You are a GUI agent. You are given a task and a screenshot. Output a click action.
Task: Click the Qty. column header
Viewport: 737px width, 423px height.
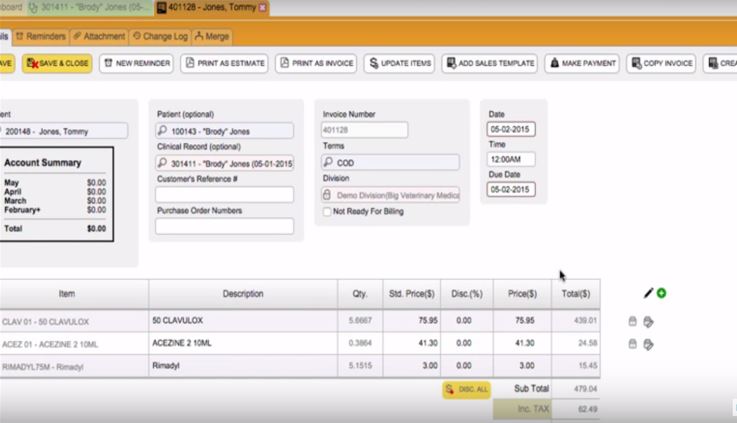coord(360,294)
